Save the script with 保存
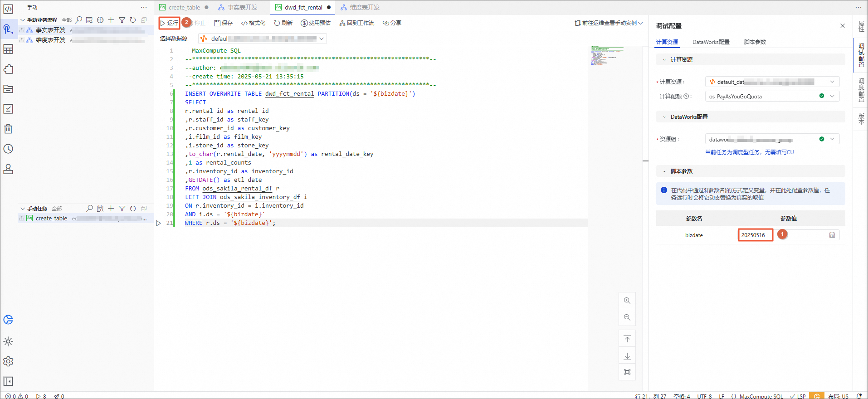The height and width of the screenshot is (399, 868). tap(224, 23)
